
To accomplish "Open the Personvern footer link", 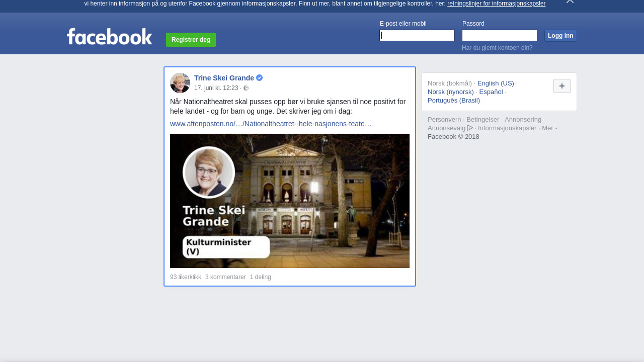I will [x=444, y=120].
